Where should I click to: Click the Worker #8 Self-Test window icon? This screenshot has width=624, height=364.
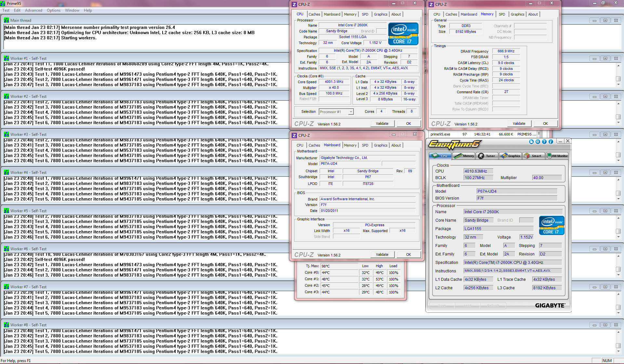pos(7,325)
